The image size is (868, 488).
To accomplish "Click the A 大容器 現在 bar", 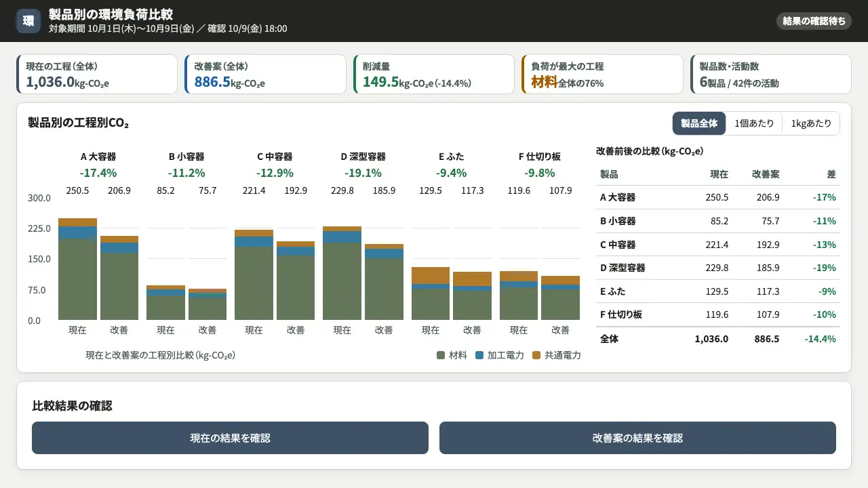I will (77, 269).
